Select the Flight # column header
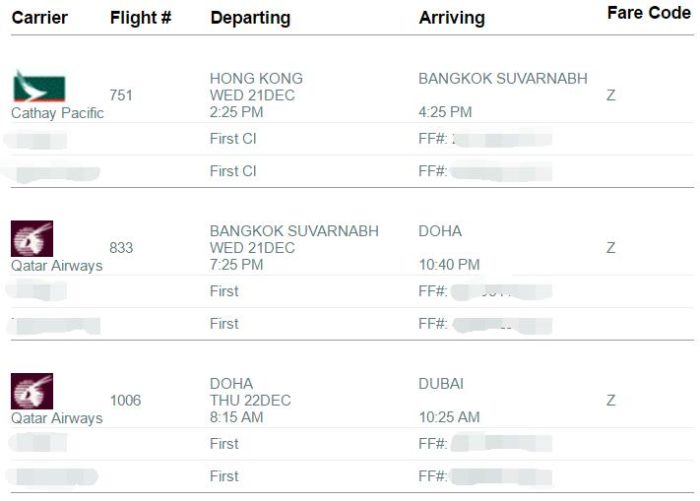 pos(141,18)
